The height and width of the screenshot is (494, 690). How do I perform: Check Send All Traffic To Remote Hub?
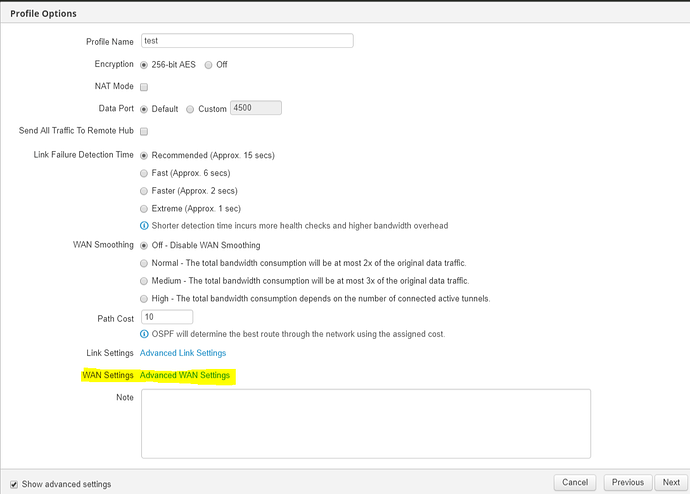point(145,131)
